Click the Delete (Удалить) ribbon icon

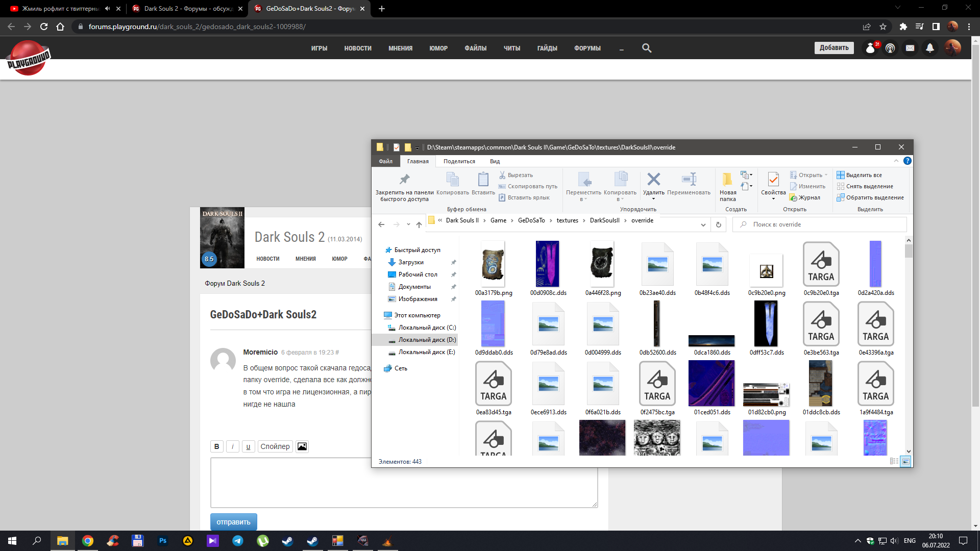tap(653, 180)
